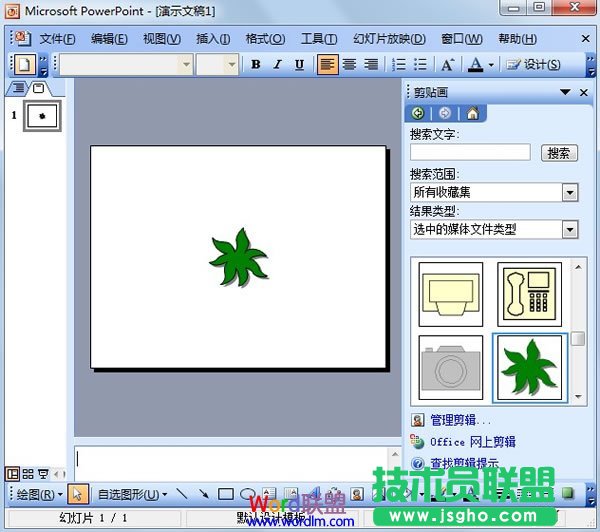Open the font size dropdown

232,64
